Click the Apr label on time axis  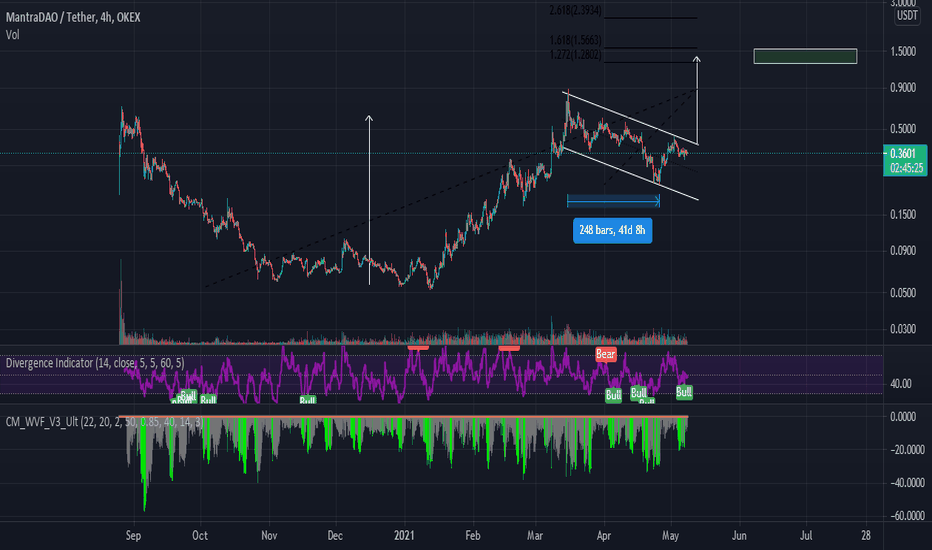coord(604,536)
